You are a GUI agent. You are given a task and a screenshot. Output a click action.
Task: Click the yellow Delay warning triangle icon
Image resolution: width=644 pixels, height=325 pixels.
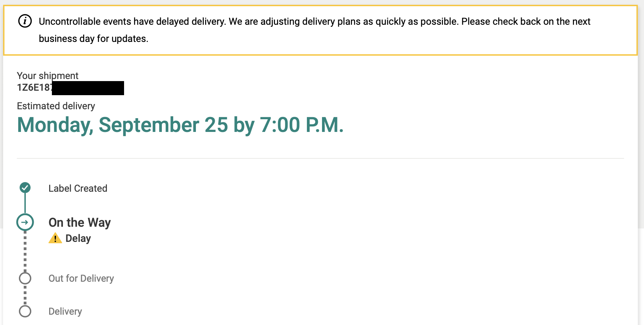click(55, 238)
